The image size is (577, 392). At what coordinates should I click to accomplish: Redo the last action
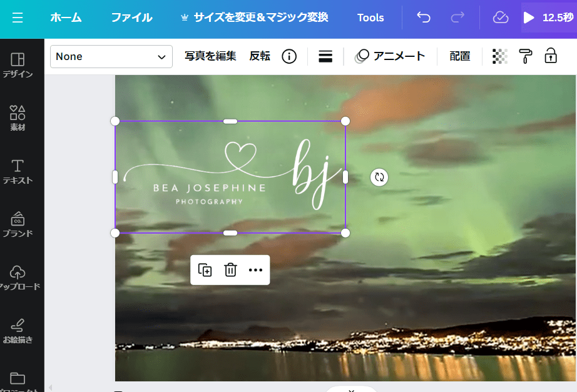pos(457,18)
